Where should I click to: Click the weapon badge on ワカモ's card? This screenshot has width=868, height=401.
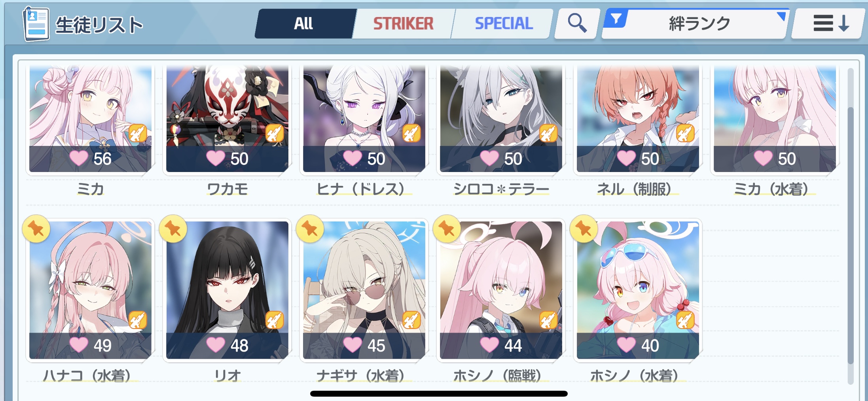coord(275,133)
